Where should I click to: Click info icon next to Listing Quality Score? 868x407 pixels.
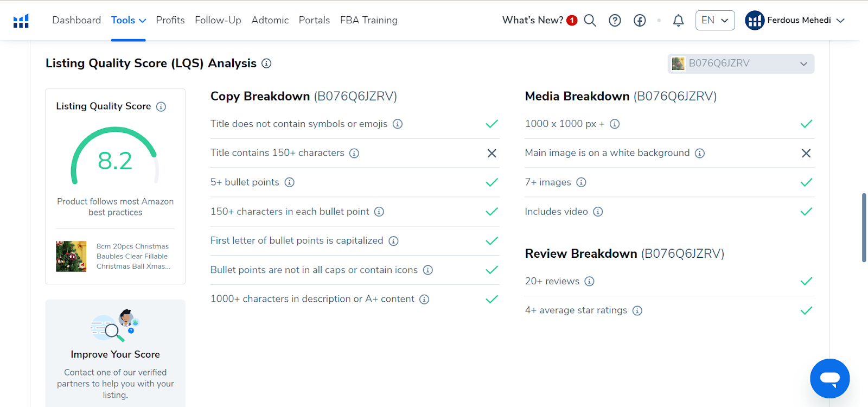coord(161,106)
